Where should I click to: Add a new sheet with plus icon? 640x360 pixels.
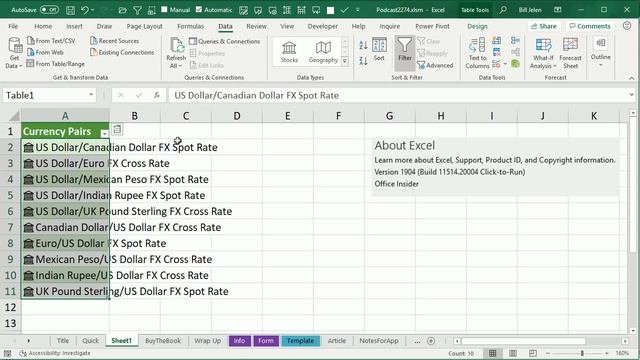(431, 341)
